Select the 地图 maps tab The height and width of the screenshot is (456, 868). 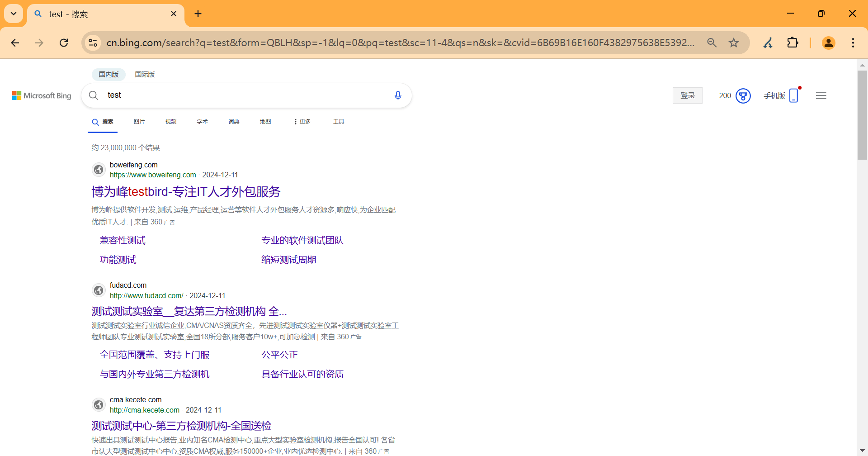coord(265,121)
